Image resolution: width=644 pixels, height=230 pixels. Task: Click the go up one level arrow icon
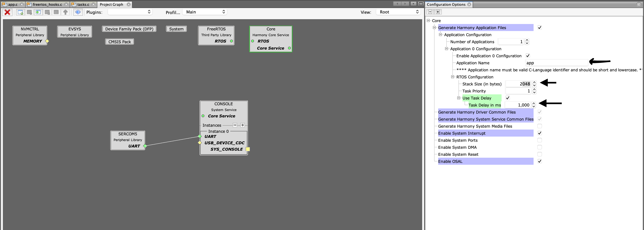tap(65, 12)
